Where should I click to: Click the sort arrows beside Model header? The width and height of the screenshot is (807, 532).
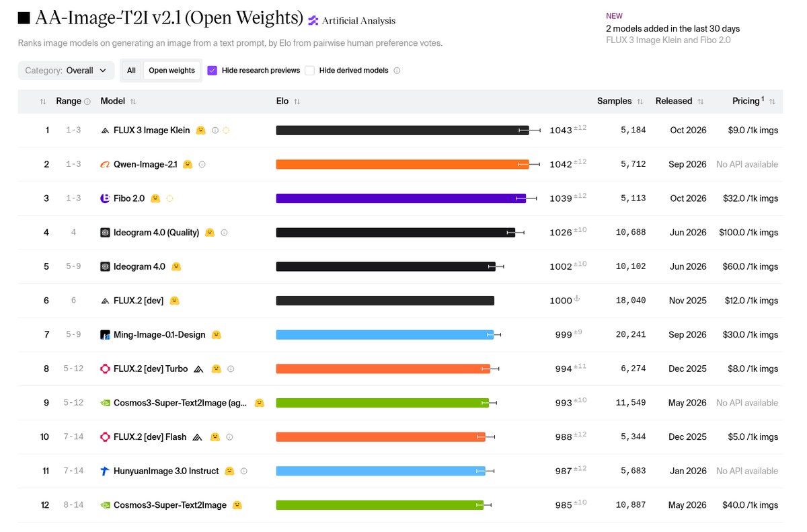tap(133, 102)
